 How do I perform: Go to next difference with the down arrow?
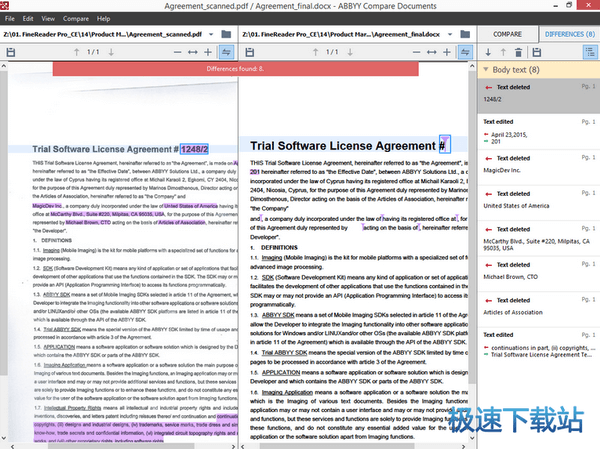pyautogui.click(x=489, y=52)
